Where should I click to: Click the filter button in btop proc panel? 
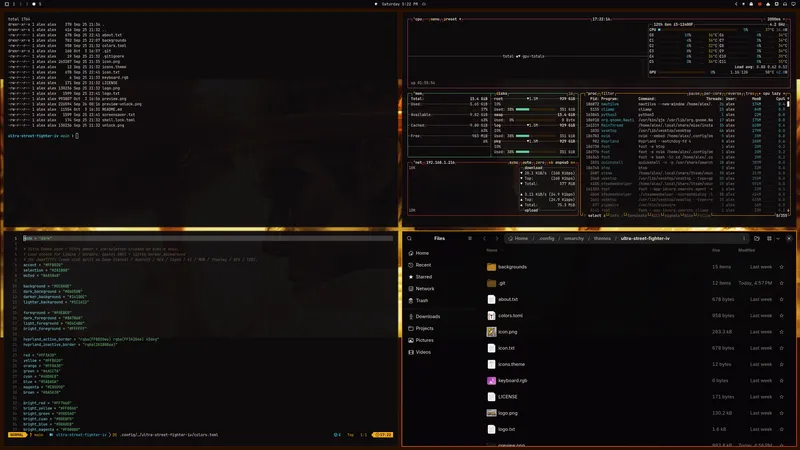[608, 93]
